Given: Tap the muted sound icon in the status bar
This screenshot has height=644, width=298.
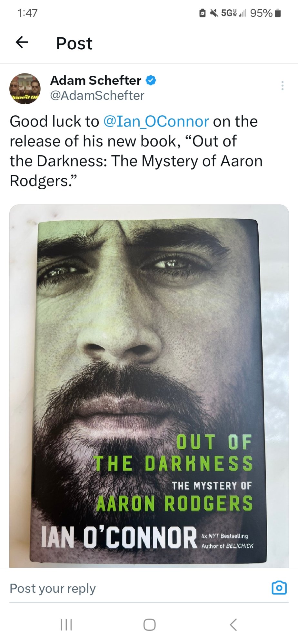Looking at the screenshot, I should click(214, 13).
